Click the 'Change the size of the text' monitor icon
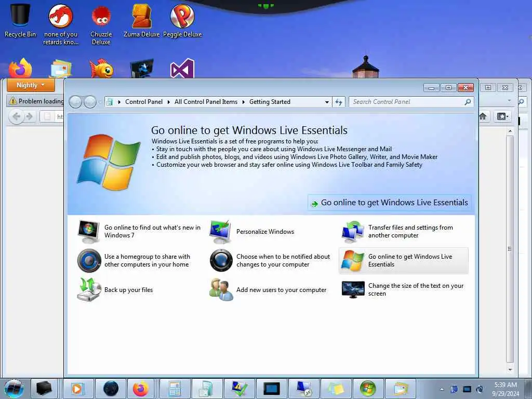Image resolution: width=532 pixels, height=399 pixels. pos(353,290)
